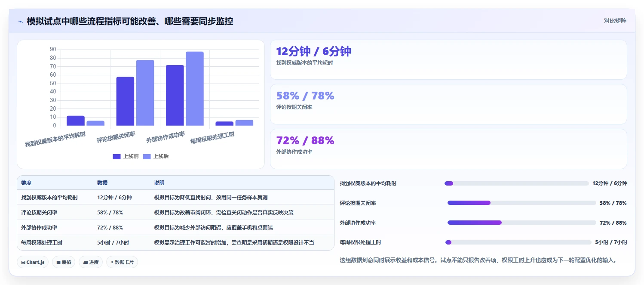This screenshot has width=644, height=285.
Task: Click table cell 找到权威版本的平均耗时
Action: point(49,198)
